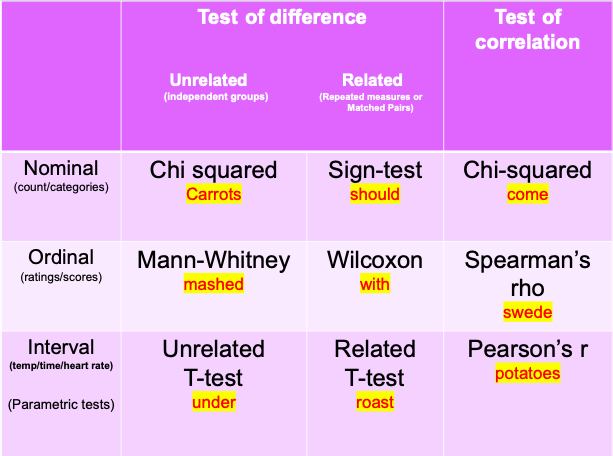
Task: Select the "Spearman's rho" cell text
Action: tap(527, 274)
